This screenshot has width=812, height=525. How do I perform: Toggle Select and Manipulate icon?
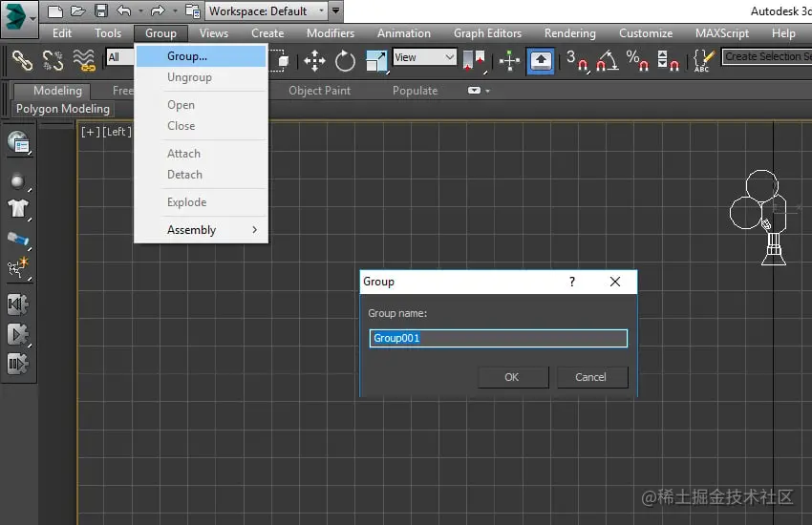tap(509, 61)
